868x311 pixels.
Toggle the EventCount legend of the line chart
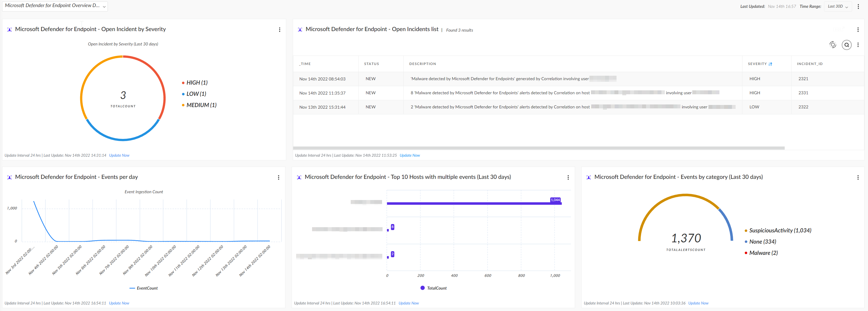click(144, 289)
